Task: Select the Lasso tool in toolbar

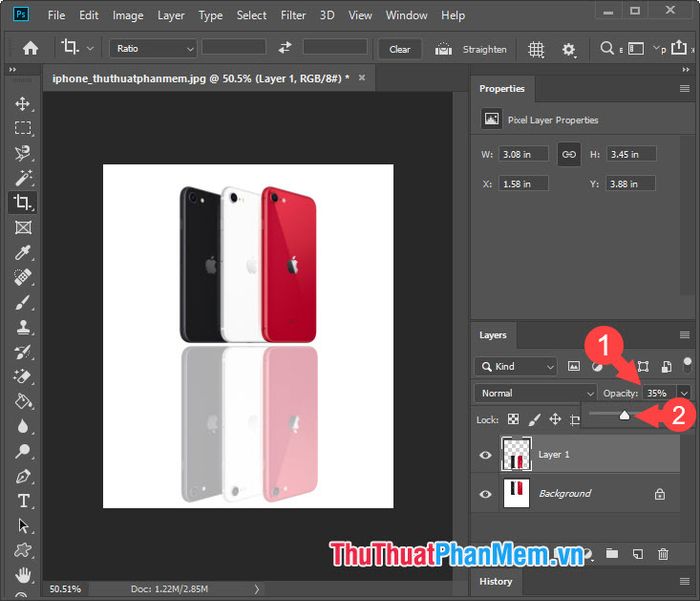Action: coord(22,153)
